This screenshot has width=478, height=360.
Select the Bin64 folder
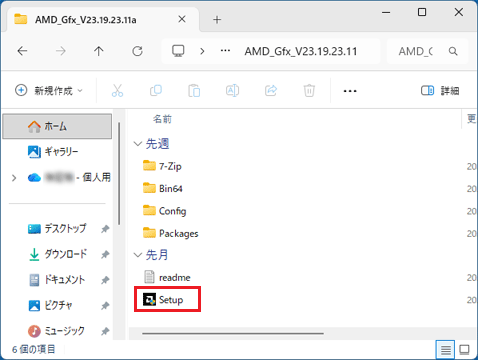(x=163, y=188)
